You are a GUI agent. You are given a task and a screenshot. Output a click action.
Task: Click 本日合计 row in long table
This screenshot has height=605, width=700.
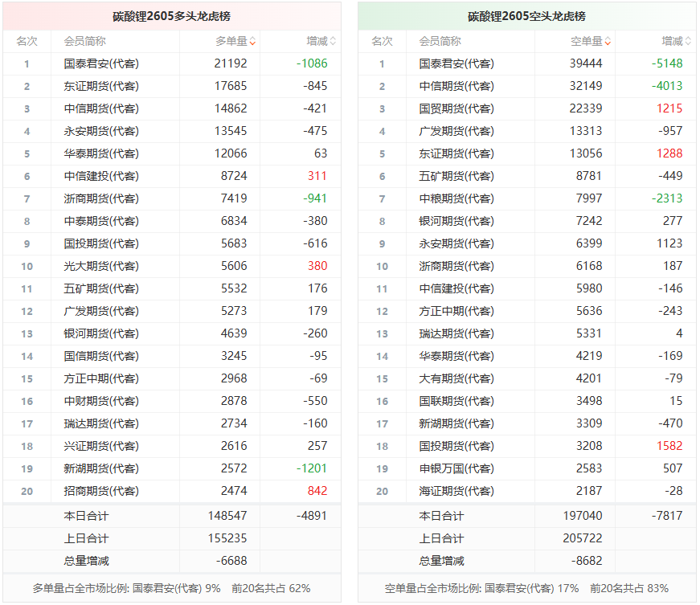tap(172, 516)
